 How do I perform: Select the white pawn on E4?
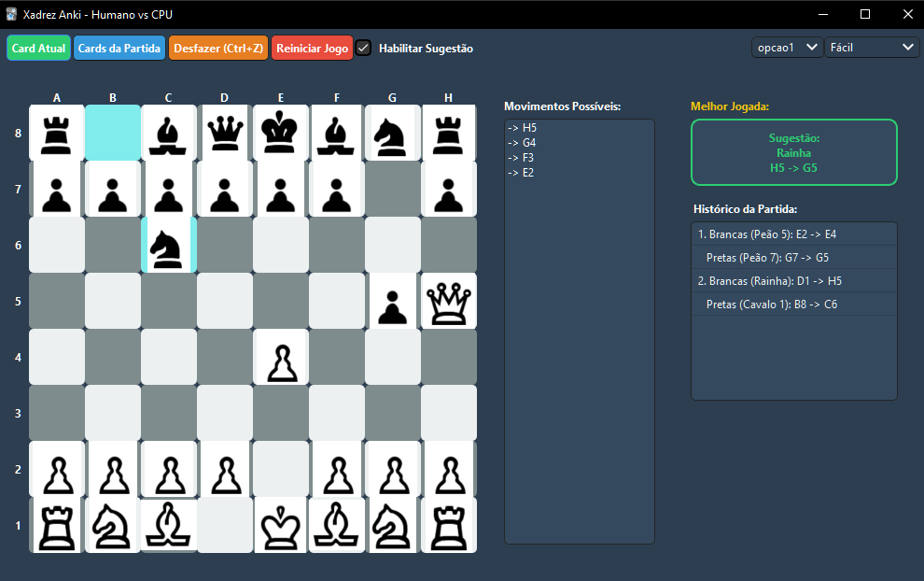281,357
